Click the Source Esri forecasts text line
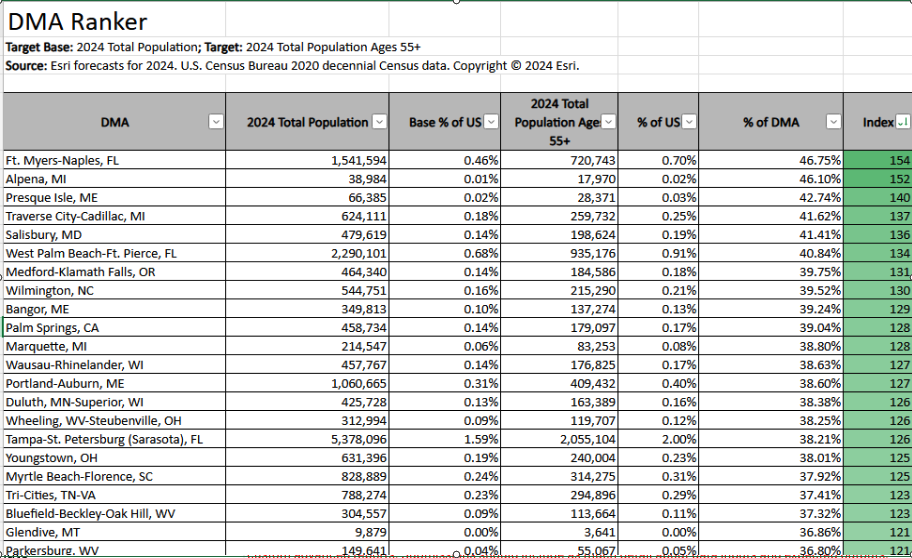 point(292,66)
